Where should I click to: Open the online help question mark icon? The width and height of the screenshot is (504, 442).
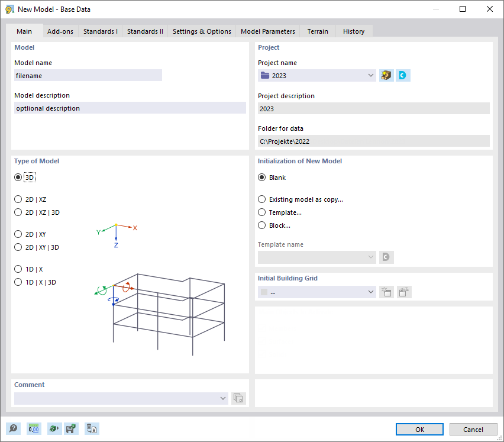13,428
